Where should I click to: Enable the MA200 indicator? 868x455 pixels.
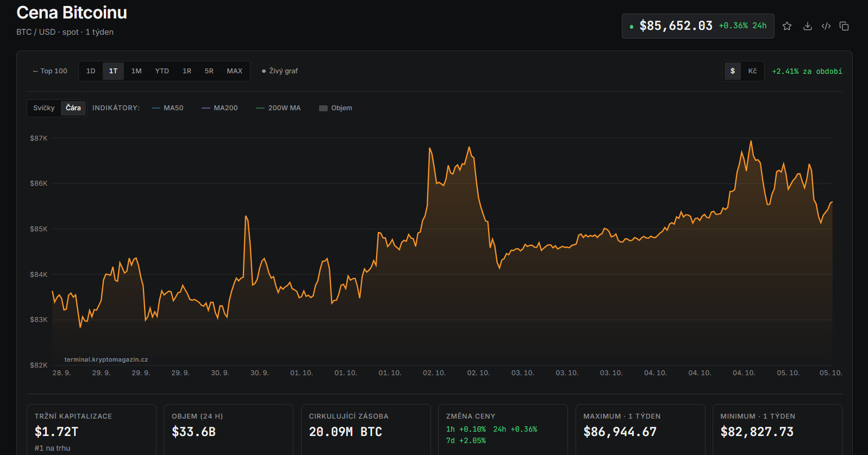coord(220,108)
